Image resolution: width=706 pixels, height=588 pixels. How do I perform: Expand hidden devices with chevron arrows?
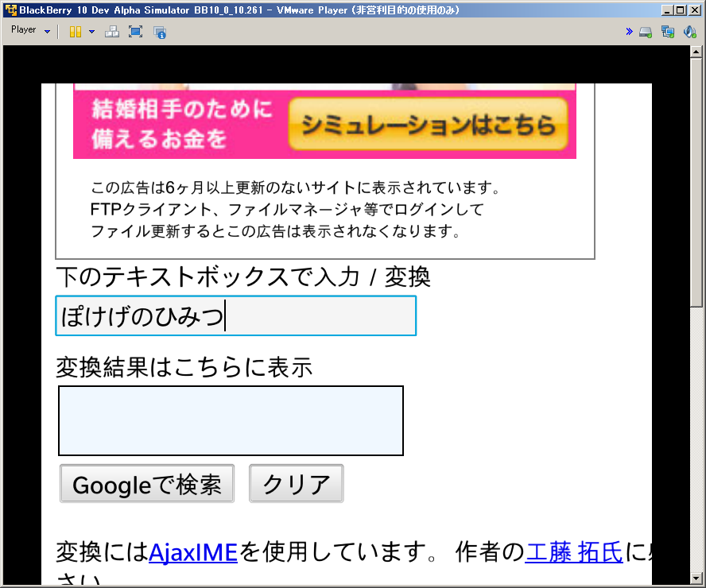tap(629, 32)
